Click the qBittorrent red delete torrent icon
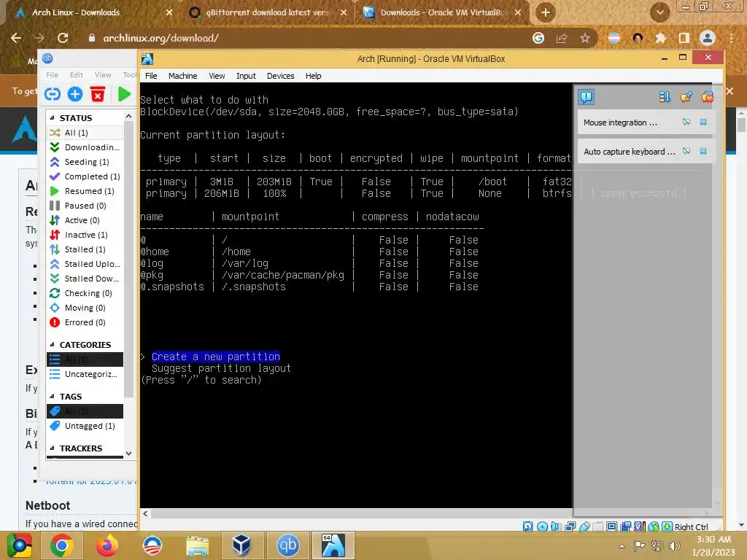 (x=98, y=94)
